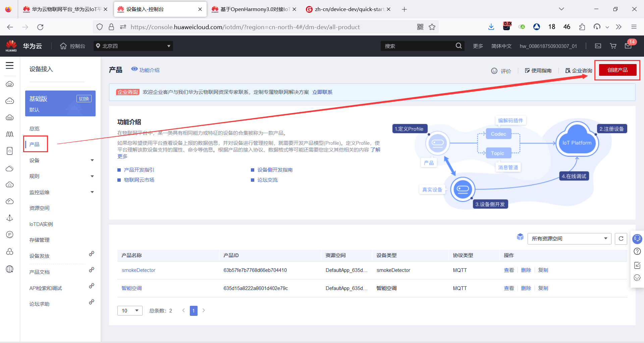Open 资源空间 in the sidebar
Screen dimensions: 644x343
39,208
